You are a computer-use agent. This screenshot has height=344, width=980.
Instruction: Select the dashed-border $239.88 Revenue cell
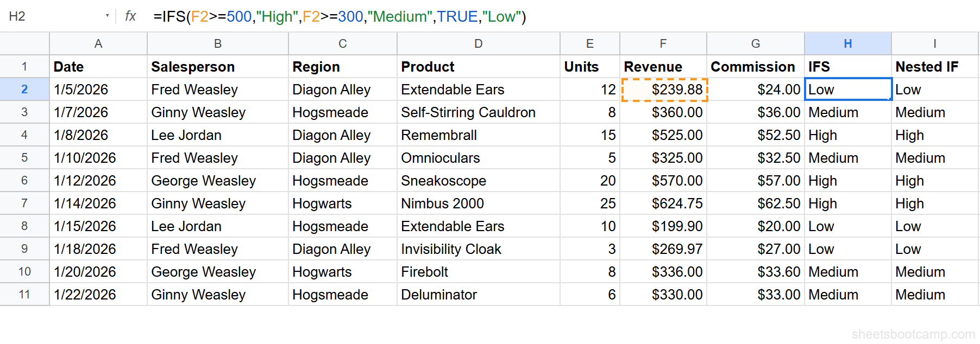pyautogui.click(x=663, y=89)
